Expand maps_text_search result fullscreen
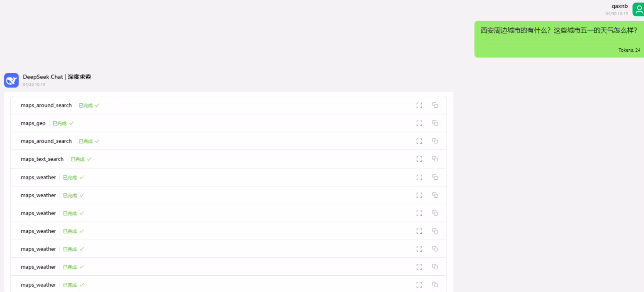Image resolution: width=644 pixels, height=292 pixels. [x=419, y=159]
